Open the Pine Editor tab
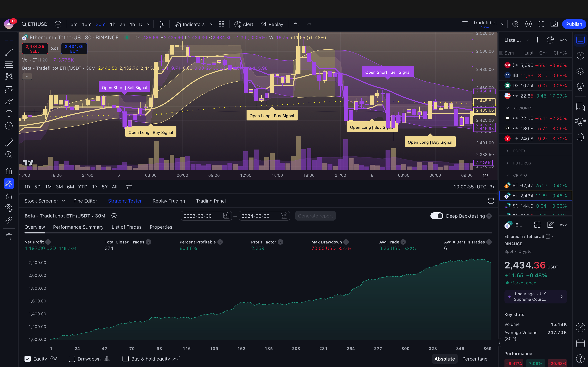588x367 pixels. point(85,201)
